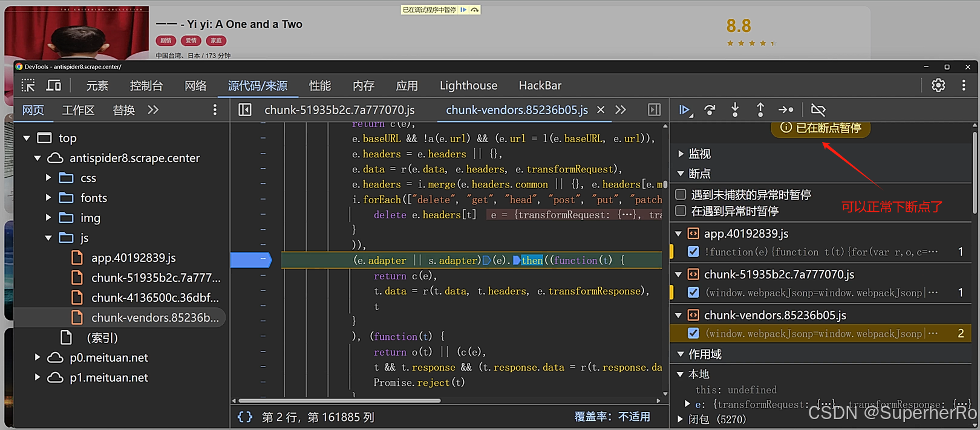
Task: Open the 性能 Performance panel
Action: 320,85
